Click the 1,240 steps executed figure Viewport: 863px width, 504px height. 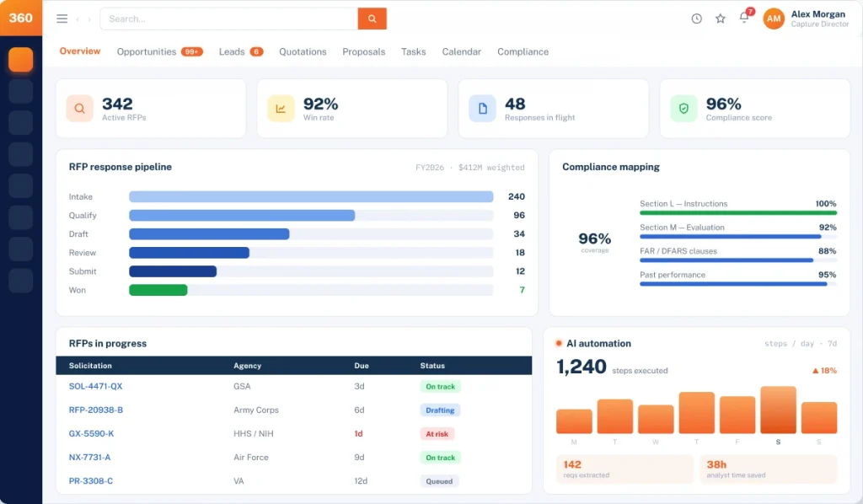click(582, 367)
